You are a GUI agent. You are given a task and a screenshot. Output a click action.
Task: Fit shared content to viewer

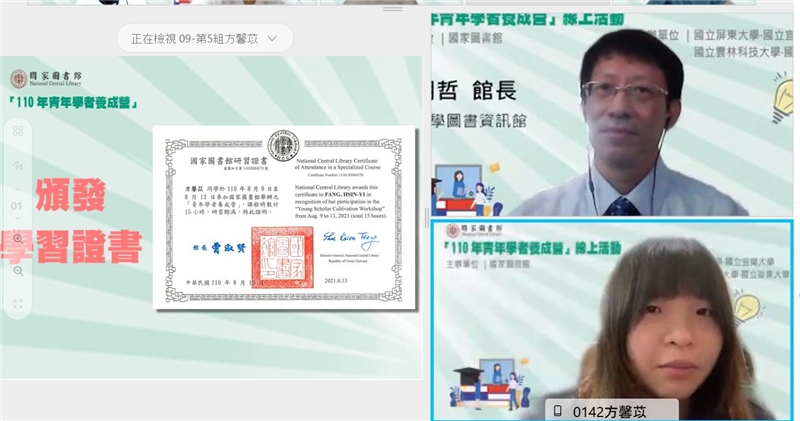(18, 304)
